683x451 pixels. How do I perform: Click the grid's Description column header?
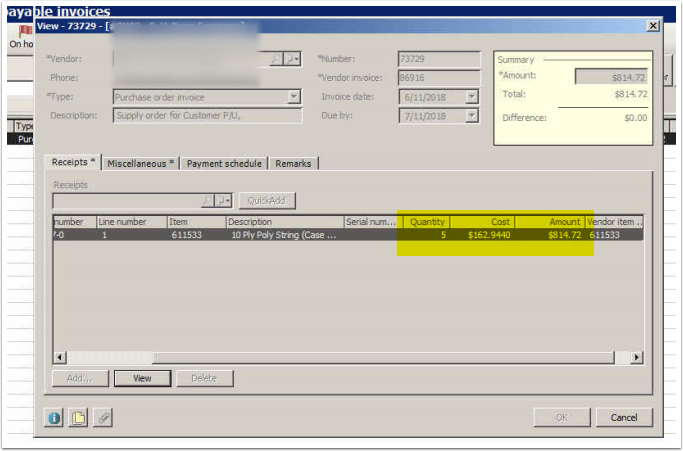tap(285, 222)
